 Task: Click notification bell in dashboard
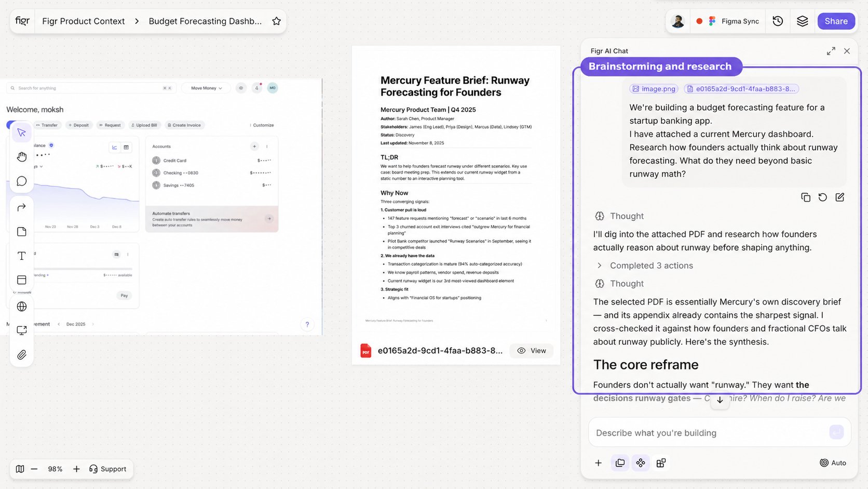(x=256, y=88)
